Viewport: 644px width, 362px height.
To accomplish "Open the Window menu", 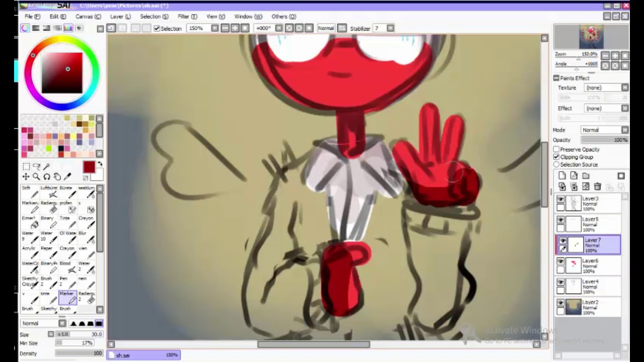I will [x=248, y=17].
